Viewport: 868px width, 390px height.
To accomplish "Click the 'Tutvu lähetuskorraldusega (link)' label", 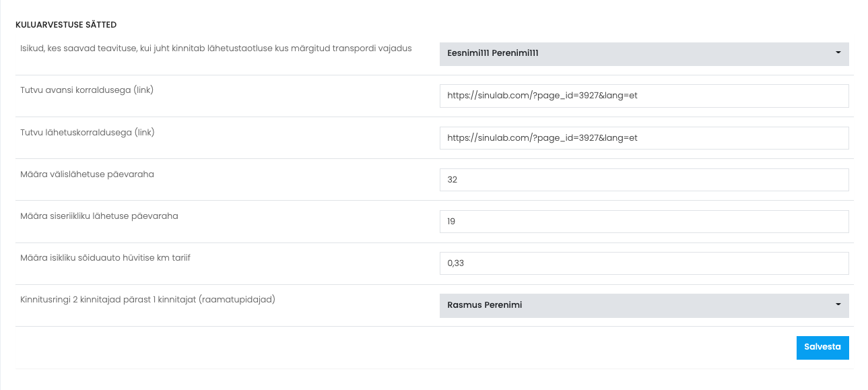I will pos(88,132).
